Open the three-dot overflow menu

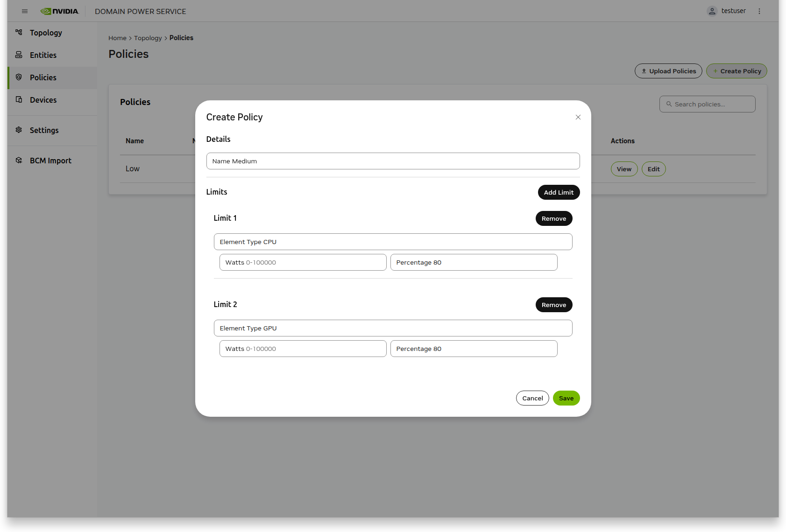(x=759, y=11)
